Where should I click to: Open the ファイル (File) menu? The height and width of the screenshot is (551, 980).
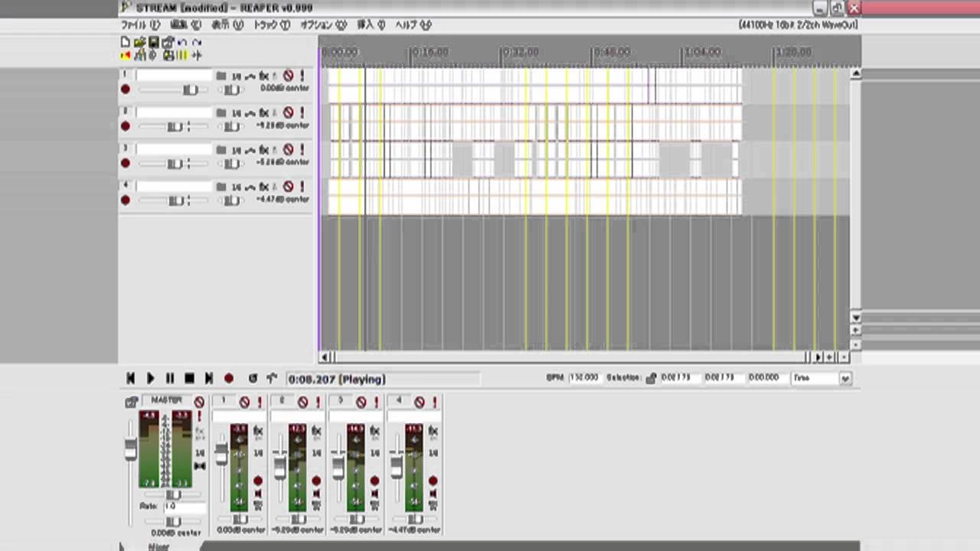pyautogui.click(x=139, y=25)
